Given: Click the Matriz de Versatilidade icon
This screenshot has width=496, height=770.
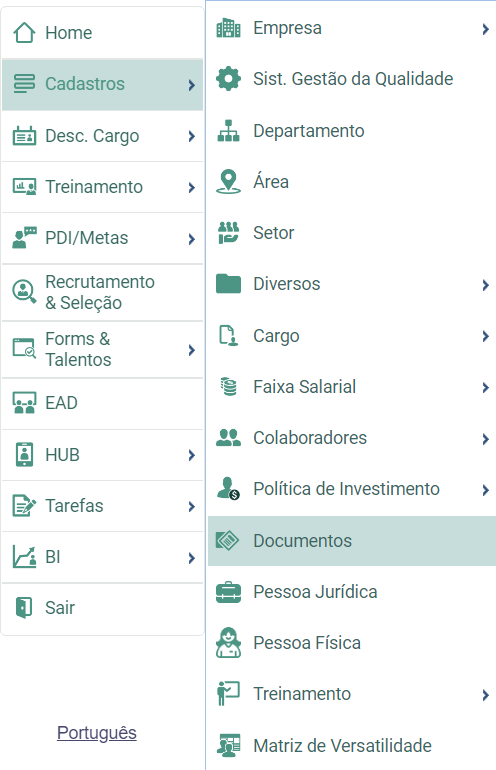Looking at the screenshot, I should [228, 745].
